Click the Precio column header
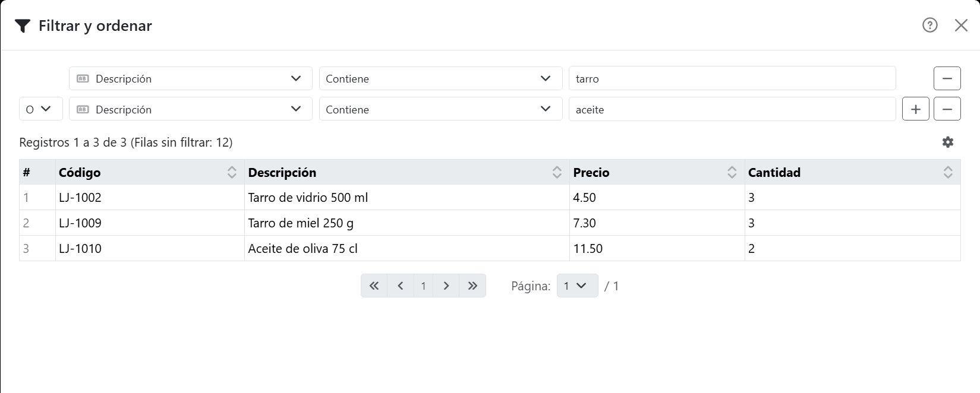Viewport: 980px width, 393px height. pos(657,172)
